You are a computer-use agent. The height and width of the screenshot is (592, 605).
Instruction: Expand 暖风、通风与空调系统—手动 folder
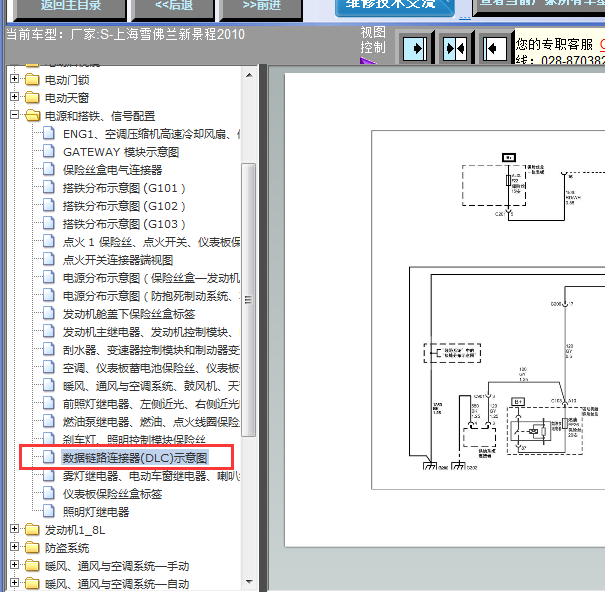14,565
